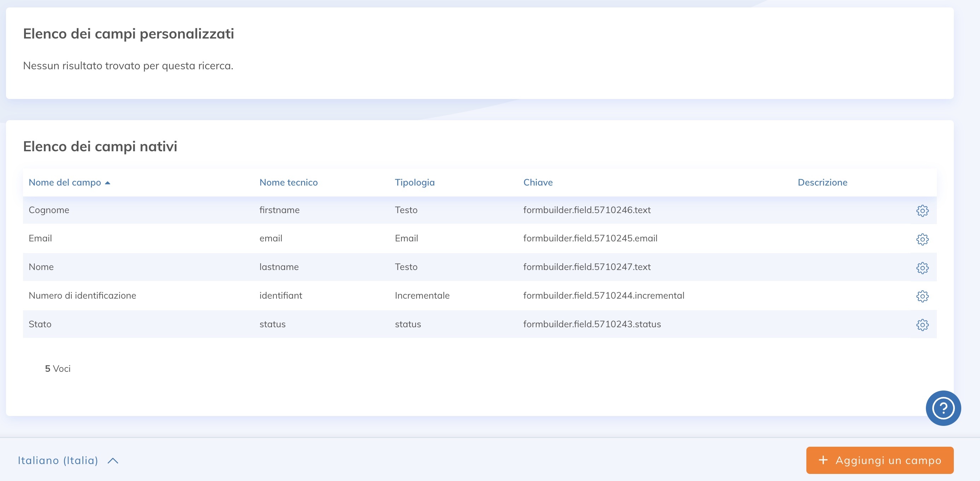
Task: Click gear icon in Nome row
Action: 922,268
